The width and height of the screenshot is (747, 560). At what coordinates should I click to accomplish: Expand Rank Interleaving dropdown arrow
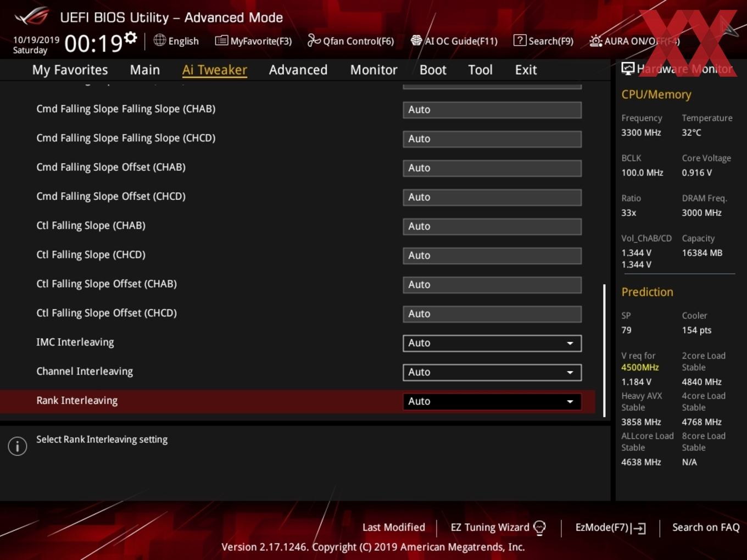(x=570, y=401)
